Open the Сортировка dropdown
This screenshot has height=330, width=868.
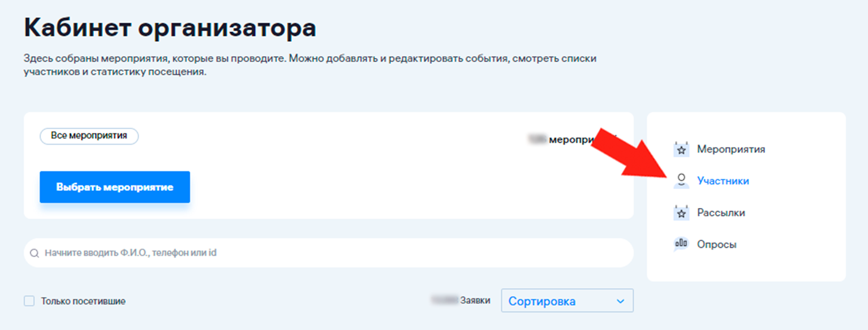pos(566,301)
